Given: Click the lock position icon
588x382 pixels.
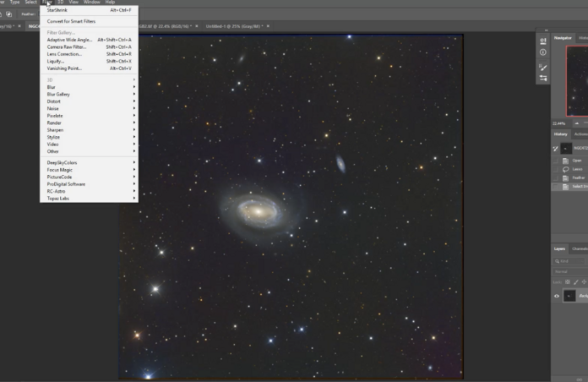Looking at the screenshot, I should tap(584, 281).
